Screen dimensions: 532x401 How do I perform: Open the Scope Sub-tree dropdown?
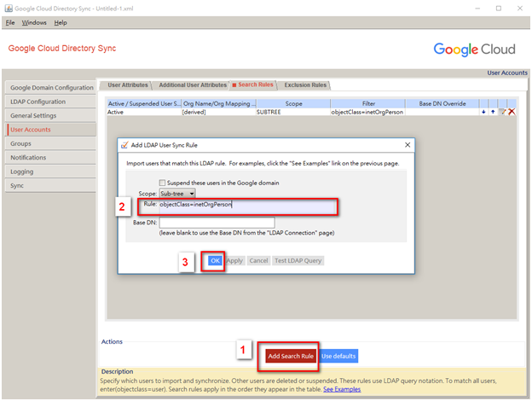(177, 194)
